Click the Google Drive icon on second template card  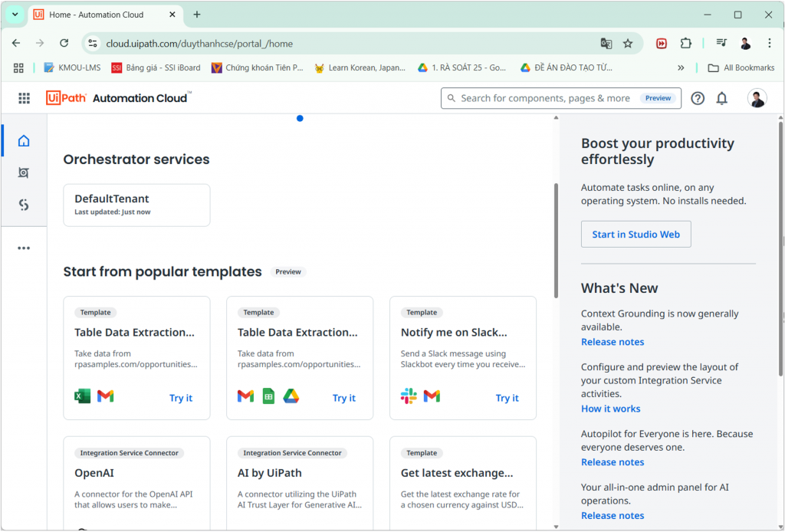[x=291, y=396]
